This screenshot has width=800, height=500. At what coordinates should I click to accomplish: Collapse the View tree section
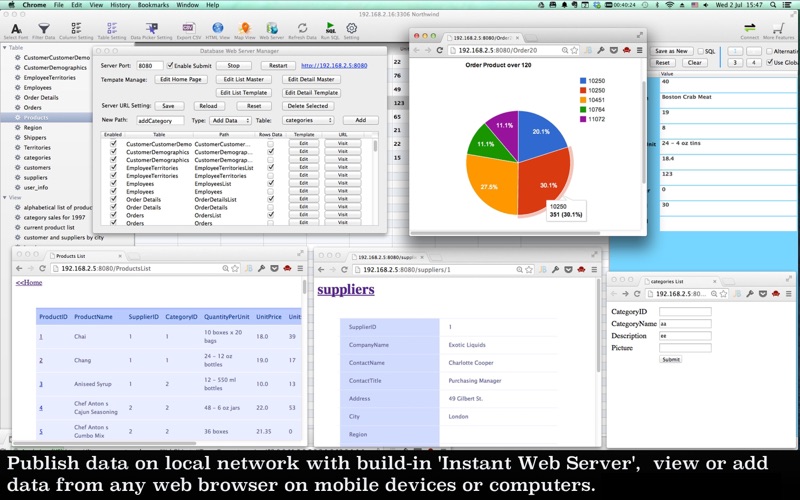5,197
